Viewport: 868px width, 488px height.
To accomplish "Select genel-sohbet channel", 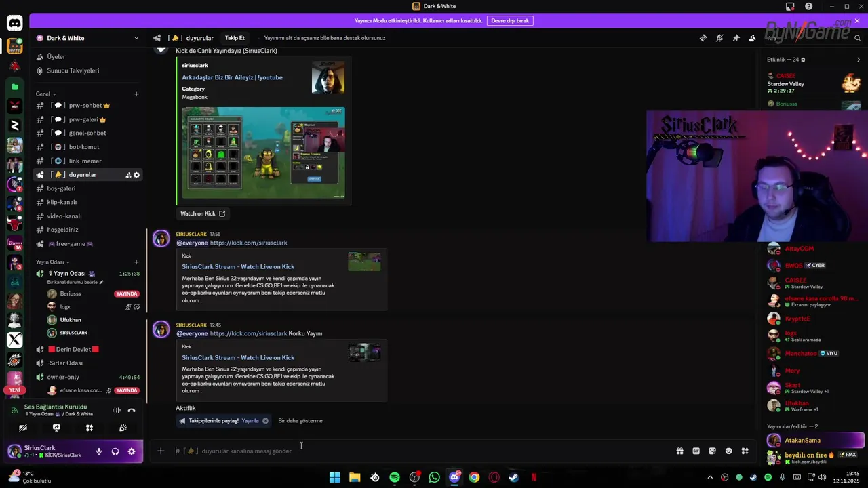I will [x=88, y=133].
